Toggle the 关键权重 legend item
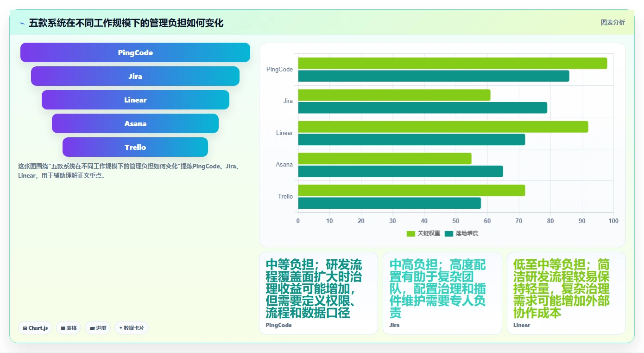 click(423, 233)
